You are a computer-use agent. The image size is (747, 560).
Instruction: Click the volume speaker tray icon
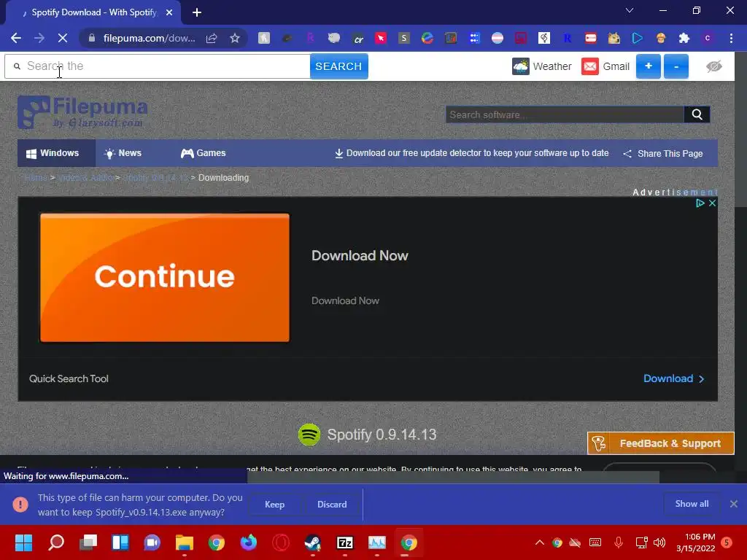[x=659, y=542]
